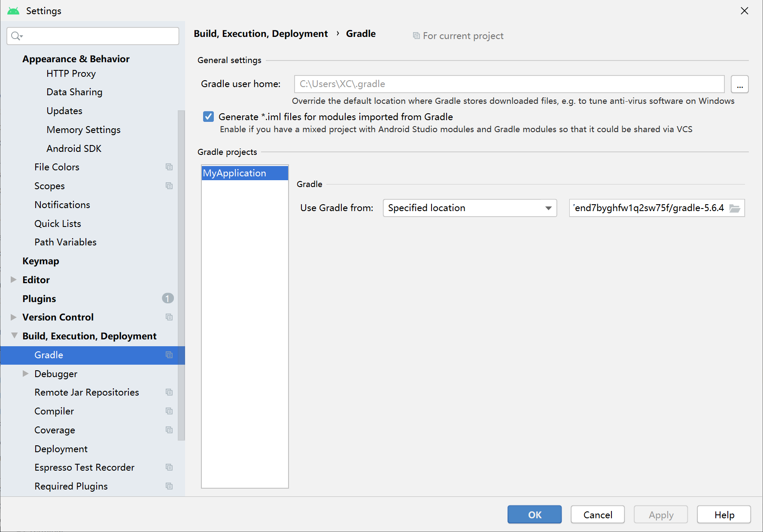Click the Help button
Screen dimensions: 763x532
724,514
